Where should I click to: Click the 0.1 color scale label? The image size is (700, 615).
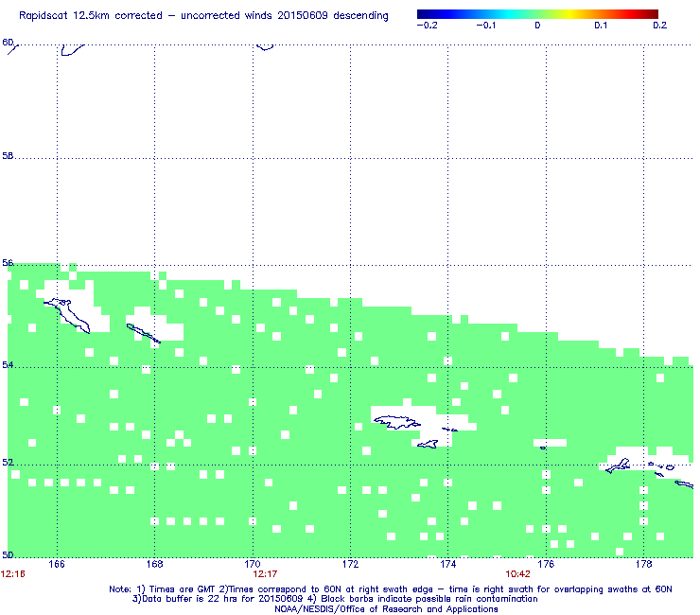[601, 26]
